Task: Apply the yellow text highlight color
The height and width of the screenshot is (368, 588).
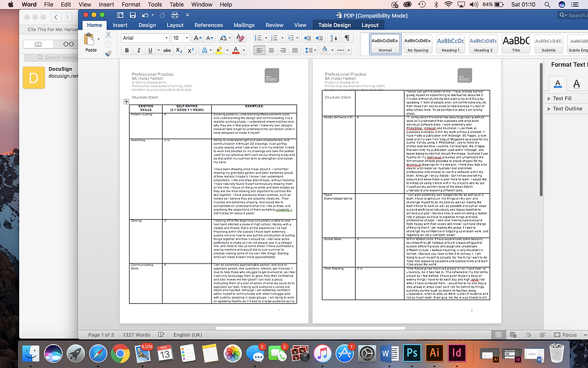Action: click(x=219, y=50)
